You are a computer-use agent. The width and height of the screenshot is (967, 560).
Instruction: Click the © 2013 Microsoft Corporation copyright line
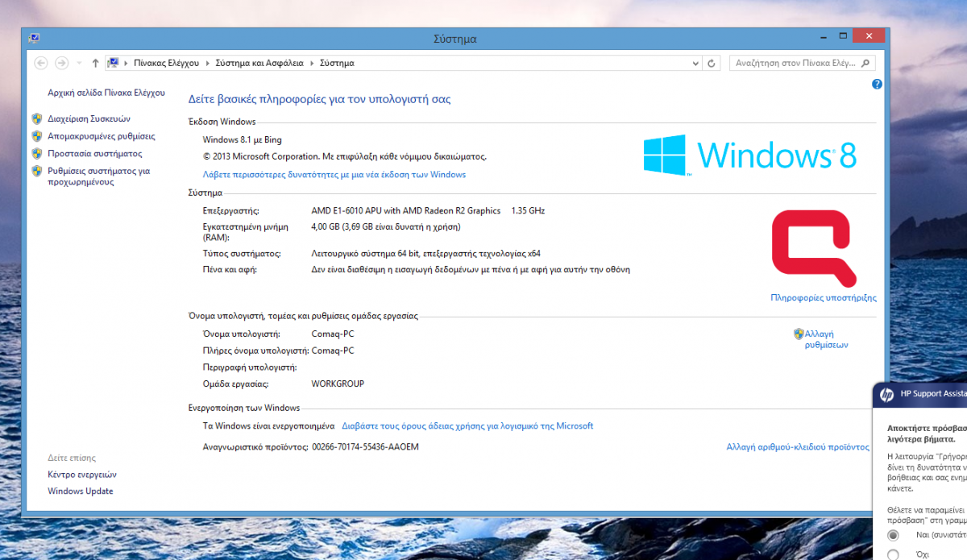(x=345, y=157)
